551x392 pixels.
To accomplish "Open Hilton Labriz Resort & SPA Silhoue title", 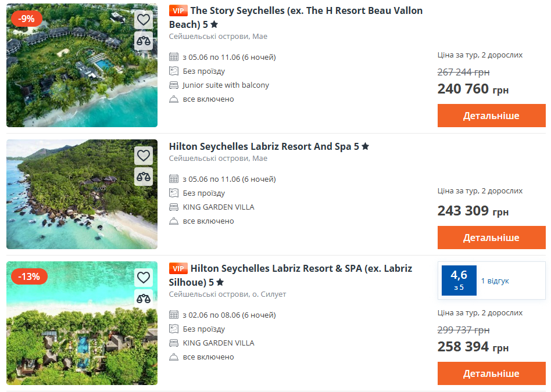I will point(301,268).
